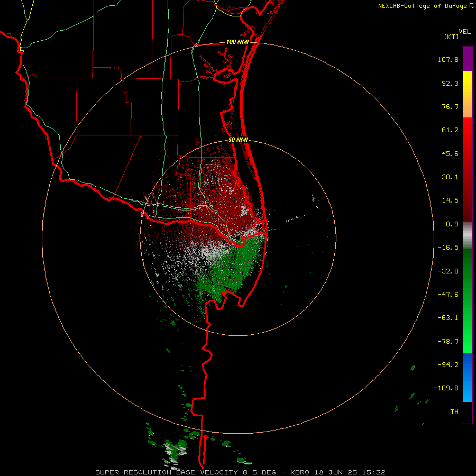Click the 45.6 legend value
The width and height of the screenshot is (476, 476).
coord(450,153)
